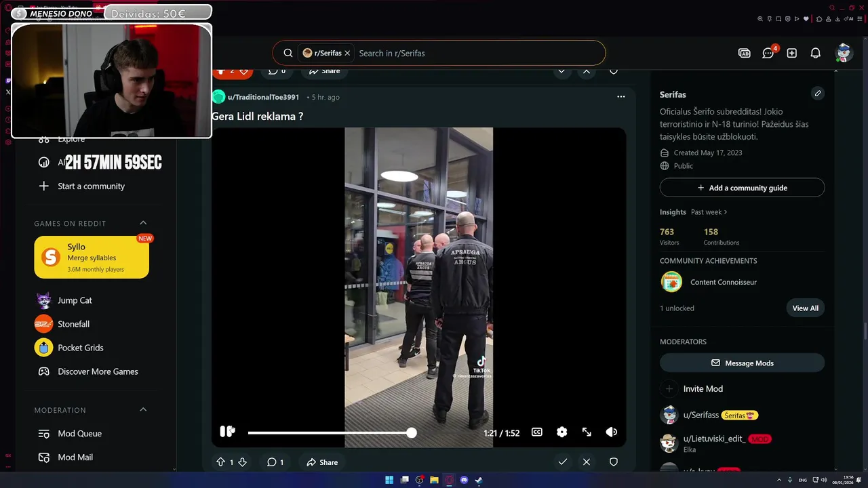Click the create post plus icon
868x488 pixels.
(x=792, y=53)
